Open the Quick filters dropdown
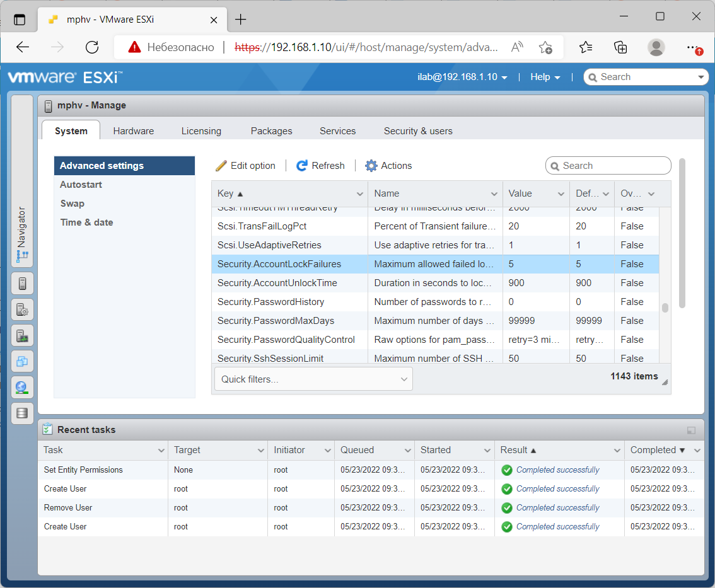The image size is (715, 588). pyautogui.click(x=313, y=378)
